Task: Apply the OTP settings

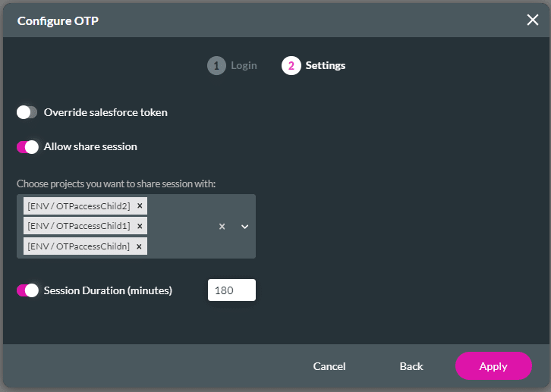Action: click(493, 366)
